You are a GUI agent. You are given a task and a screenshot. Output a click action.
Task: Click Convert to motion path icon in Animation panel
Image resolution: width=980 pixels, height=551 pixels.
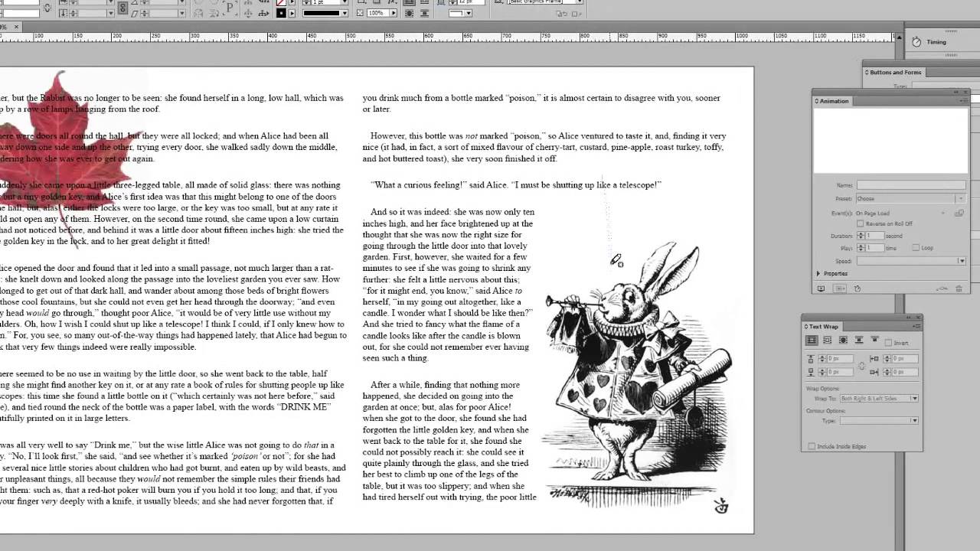942,289
